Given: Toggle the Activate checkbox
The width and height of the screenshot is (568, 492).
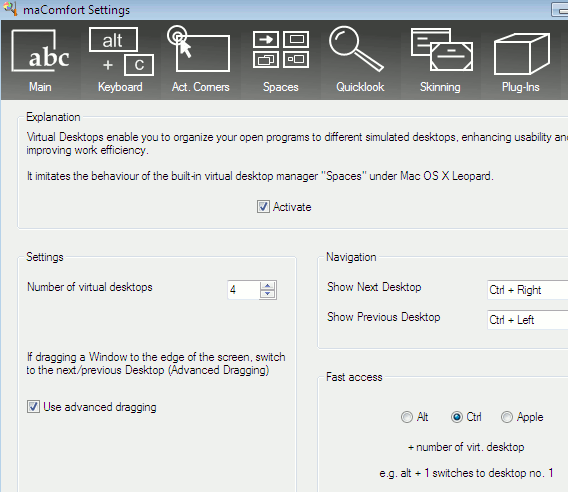Looking at the screenshot, I should (263, 207).
